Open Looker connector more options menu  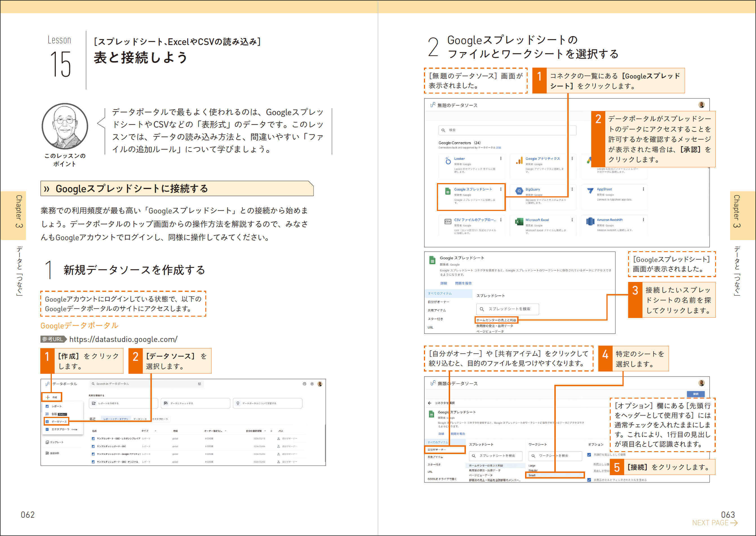501,158
